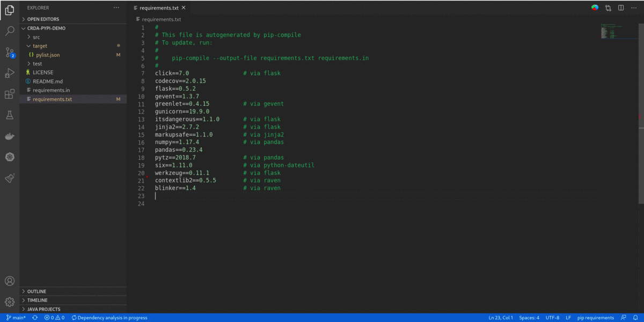The height and width of the screenshot is (322, 644).
Task: Collapse the target folder
Action: 73,46
